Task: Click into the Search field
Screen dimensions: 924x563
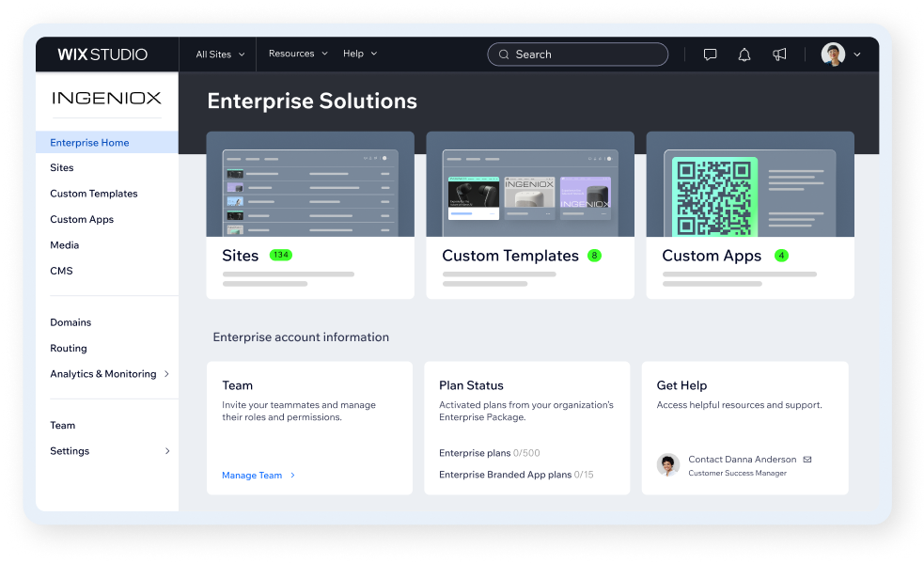Action: click(x=577, y=55)
